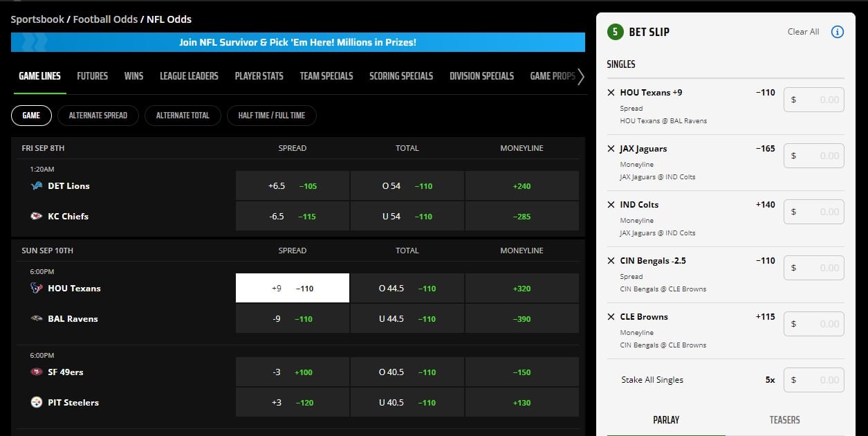
Task: Select the Game filter pill
Action: point(31,116)
